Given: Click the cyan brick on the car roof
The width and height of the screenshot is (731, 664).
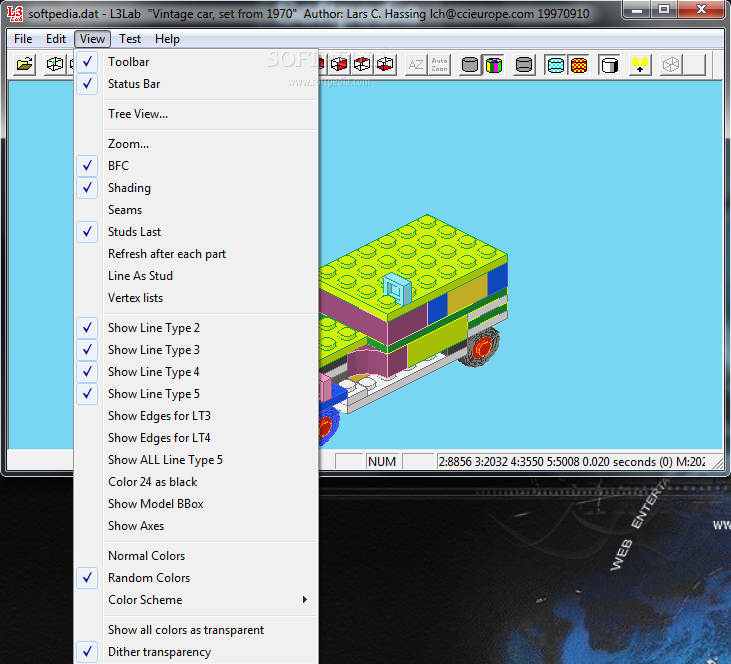Looking at the screenshot, I should [397, 289].
